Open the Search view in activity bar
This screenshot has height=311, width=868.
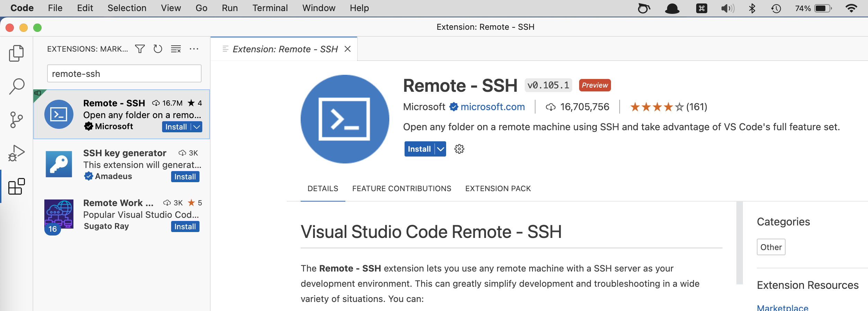pyautogui.click(x=16, y=86)
